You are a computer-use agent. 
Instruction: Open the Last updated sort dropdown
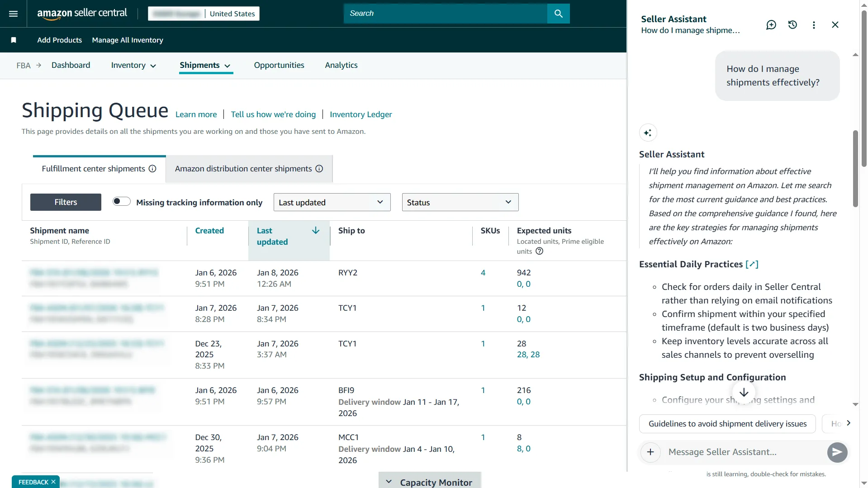pos(332,202)
